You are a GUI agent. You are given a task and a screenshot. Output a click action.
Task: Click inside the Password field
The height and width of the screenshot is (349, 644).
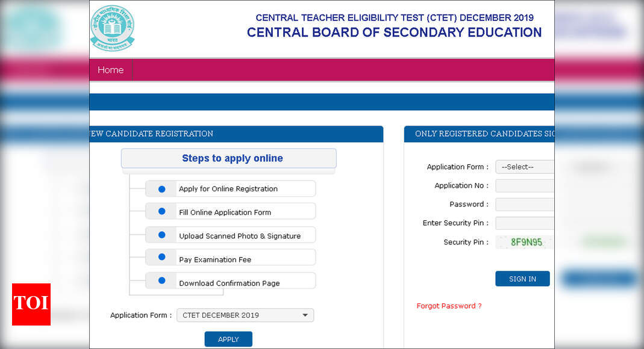(524, 204)
